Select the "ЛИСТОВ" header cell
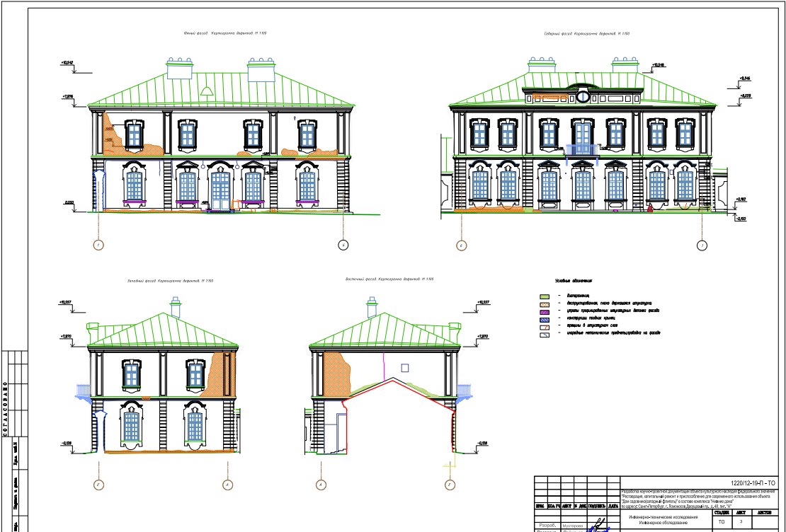 click(765, 513)
